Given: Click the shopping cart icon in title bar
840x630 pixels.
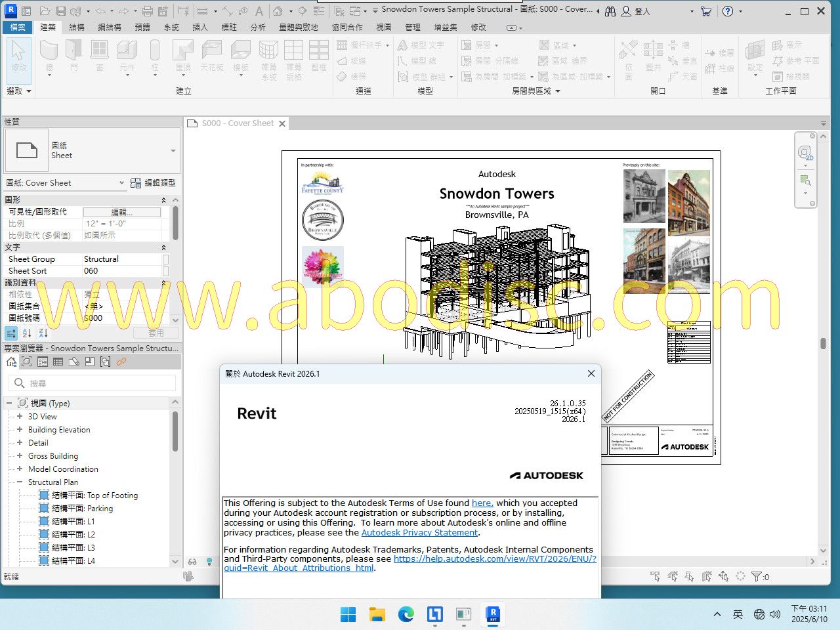Looking at the screenshot, I should click(x=706, y=11).
